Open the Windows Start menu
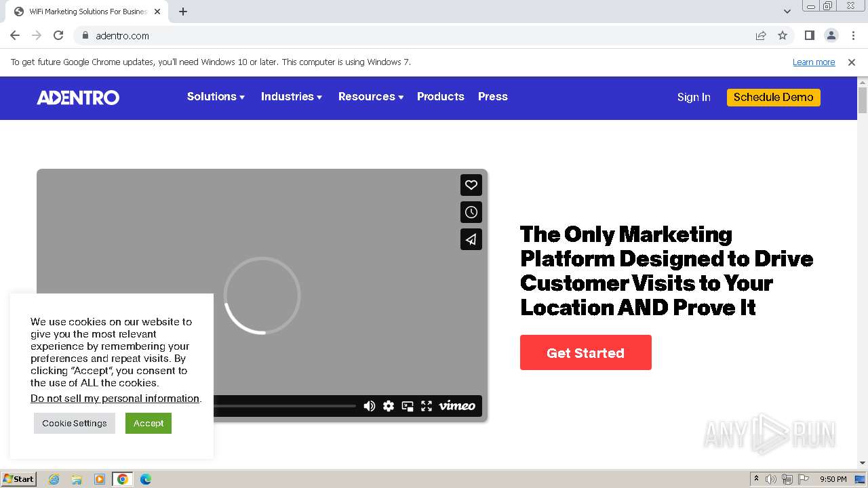The image size is (868, 488). (x=19, y=479)
